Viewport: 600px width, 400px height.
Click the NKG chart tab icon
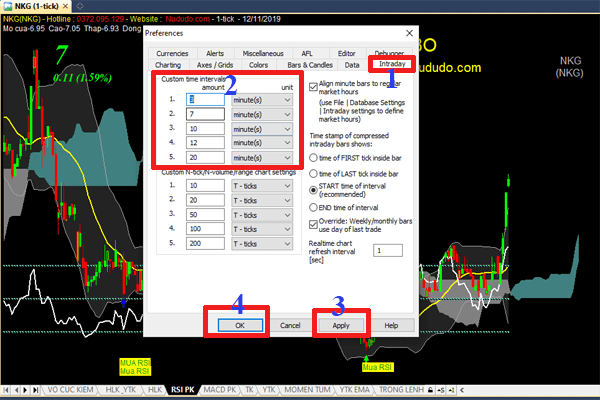click(8, 6)
